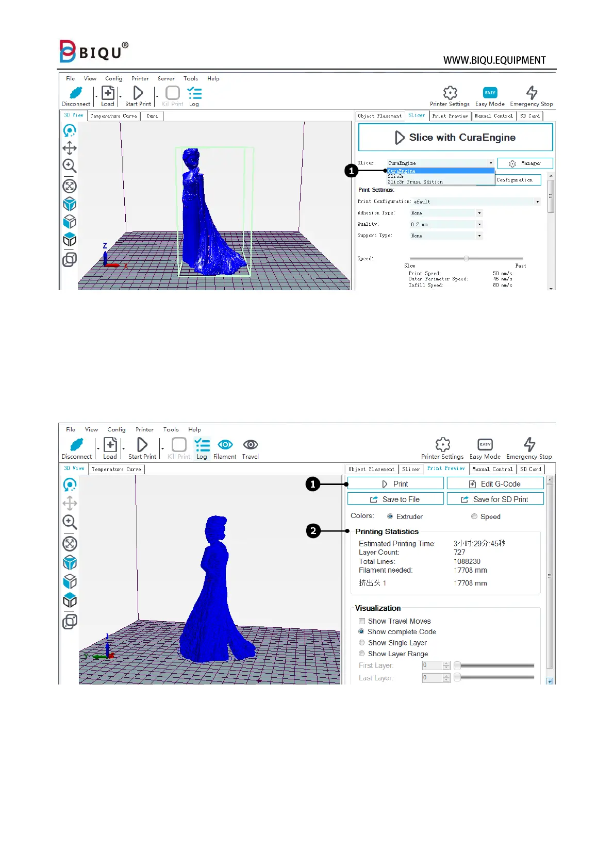Select Rotate view tool in Print Preview window

(x=70, y=485)
